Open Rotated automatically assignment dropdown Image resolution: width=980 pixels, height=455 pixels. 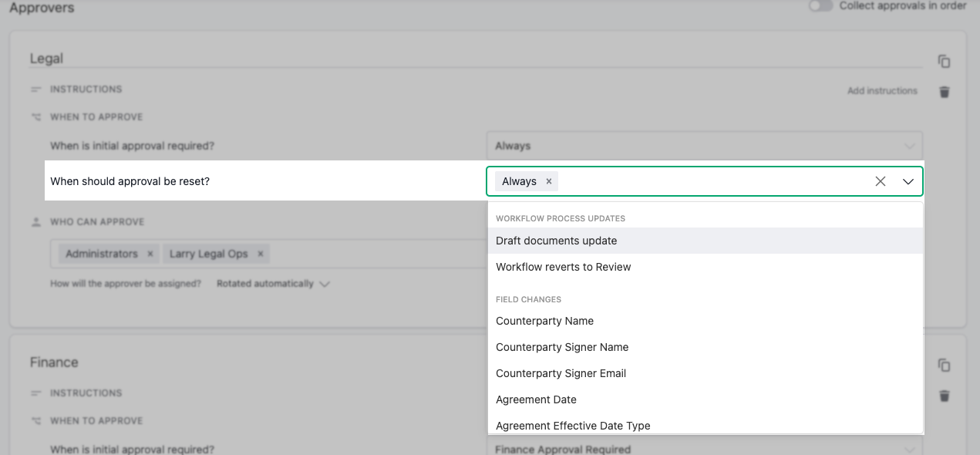(273, 284)
